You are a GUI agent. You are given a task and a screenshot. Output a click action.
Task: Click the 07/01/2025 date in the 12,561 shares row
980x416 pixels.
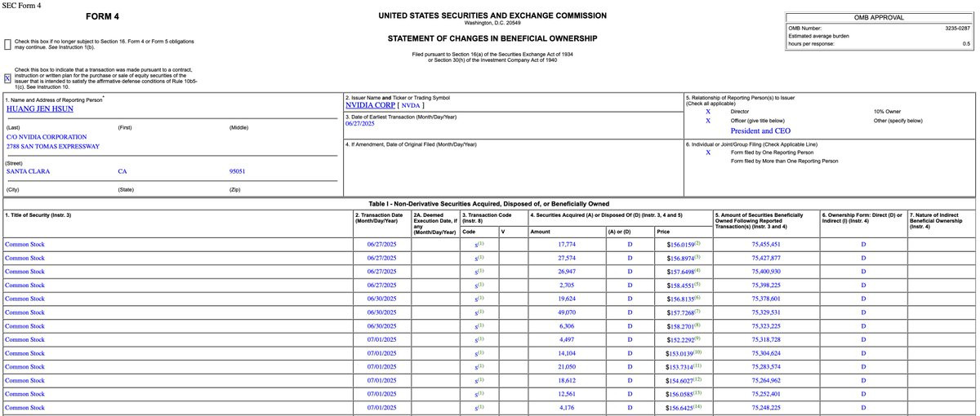pyautogui.click(x=381, y=394)
